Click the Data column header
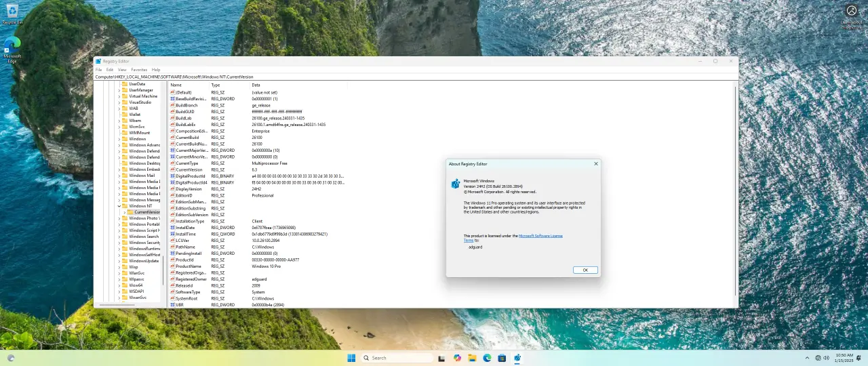868x366 pixels. [298, 85]
